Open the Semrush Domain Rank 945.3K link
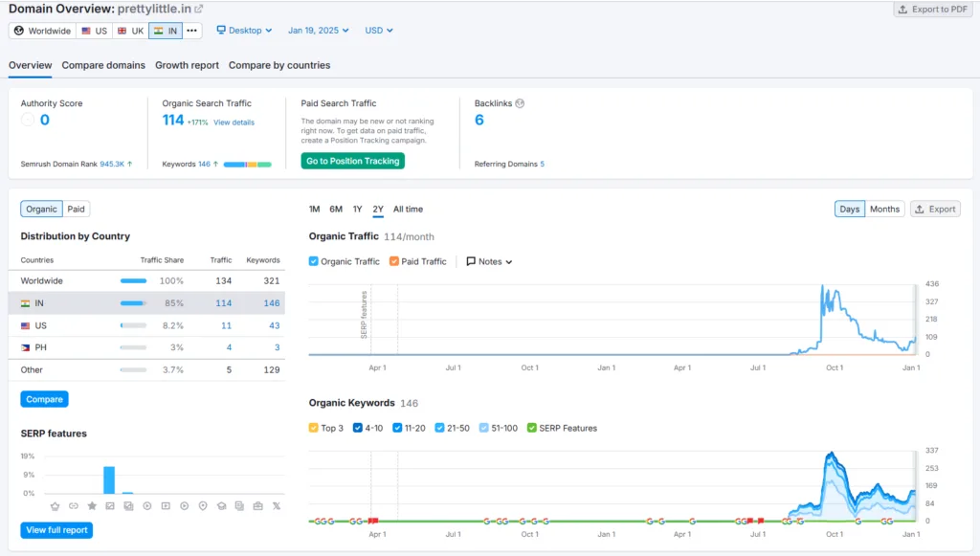This screenshot has height=556, width=980. tap(112, 164)
